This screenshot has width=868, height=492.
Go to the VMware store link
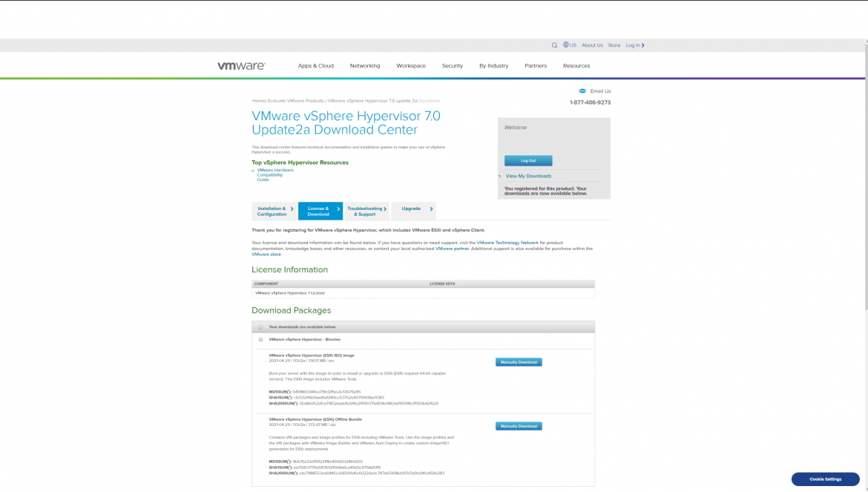pos(266,255)
